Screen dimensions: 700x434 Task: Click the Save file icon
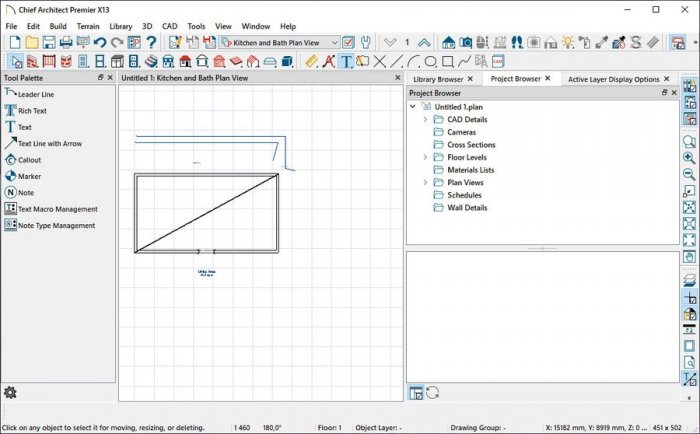(49, 43)
